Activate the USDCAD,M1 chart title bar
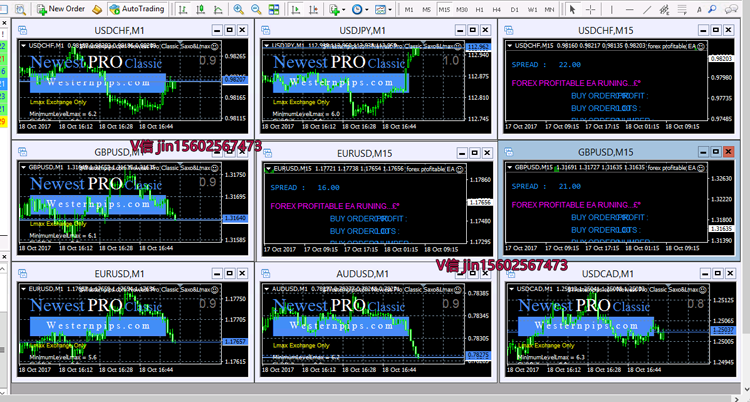This screenshot has height=402, width=750. [x=607, y=274]
